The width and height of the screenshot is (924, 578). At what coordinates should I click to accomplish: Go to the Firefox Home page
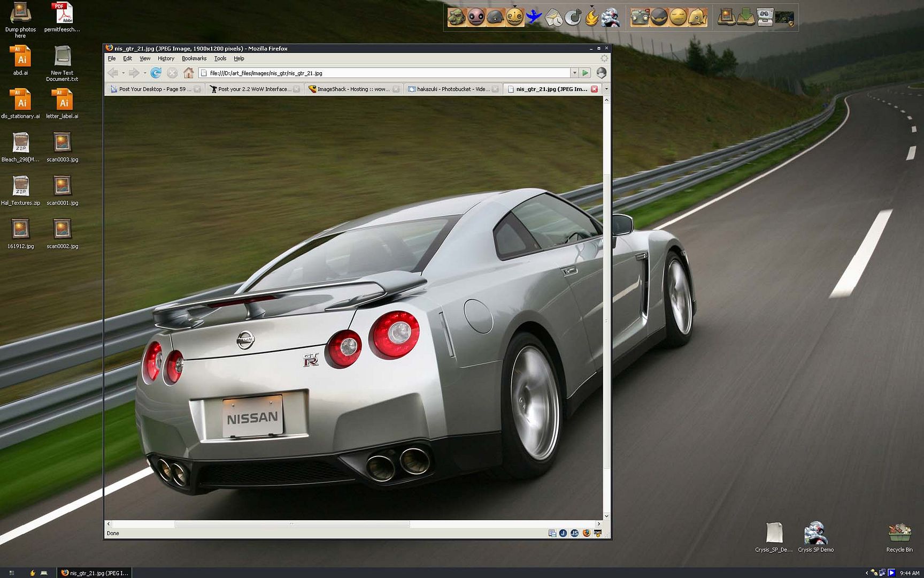(x=188, y=73)
